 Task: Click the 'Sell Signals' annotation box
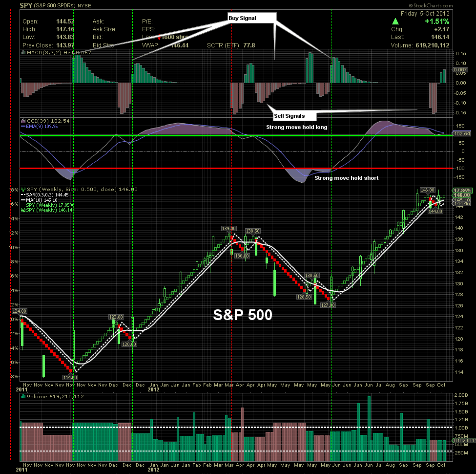click(295, 116)
